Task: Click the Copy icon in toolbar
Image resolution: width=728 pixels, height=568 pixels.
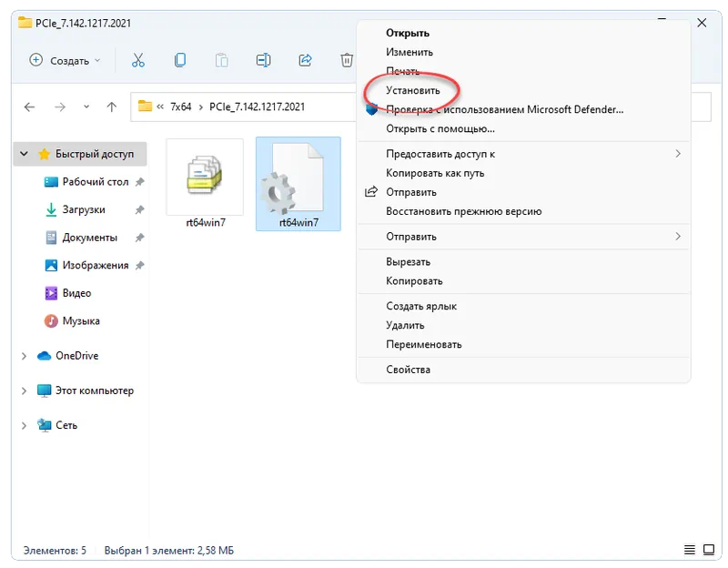Action: click(x=180, y=60)
